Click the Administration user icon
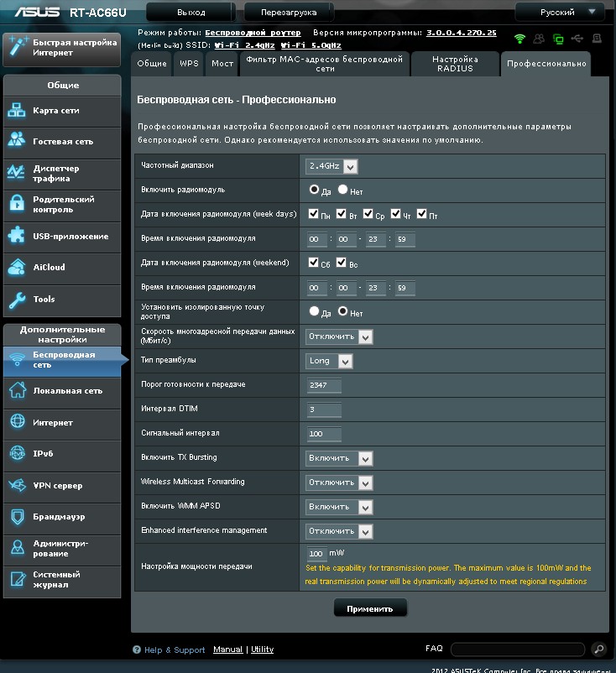This screenshot has width=616, height=673. pyautogui.click(x=18, y=547)
